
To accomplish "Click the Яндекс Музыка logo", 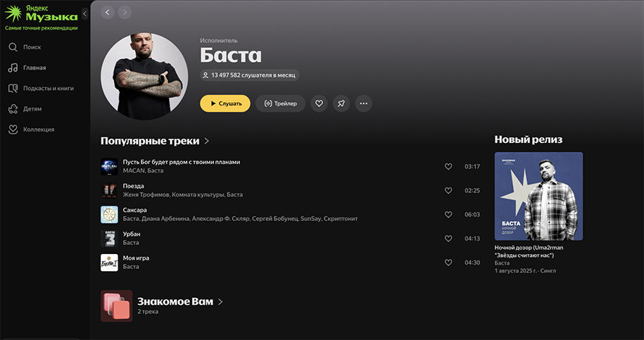I will click(41, 13).
